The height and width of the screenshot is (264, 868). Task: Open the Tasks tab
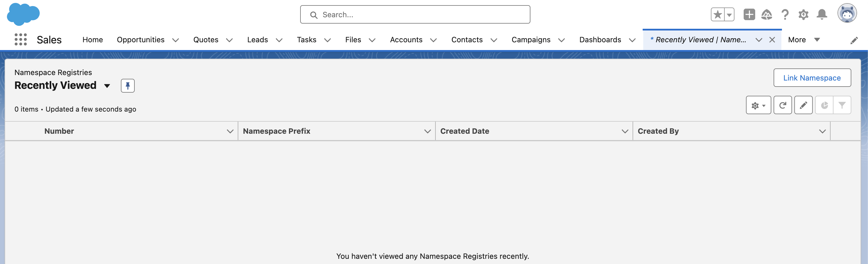point(306,40)
